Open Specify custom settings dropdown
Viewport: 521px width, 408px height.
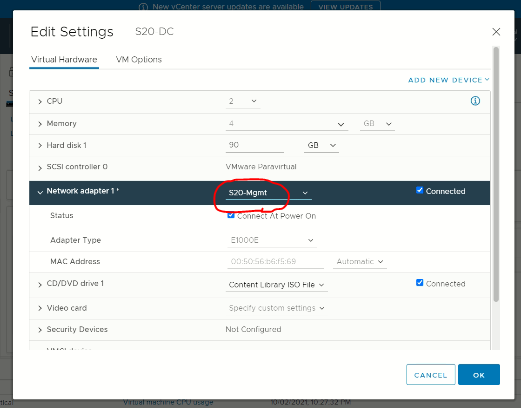[x=277, y=308]
